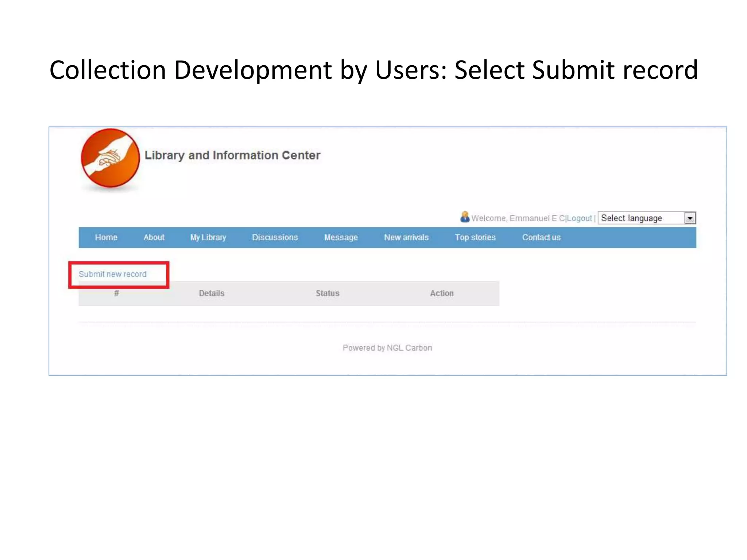Click the Status column header

click(328, 293)
